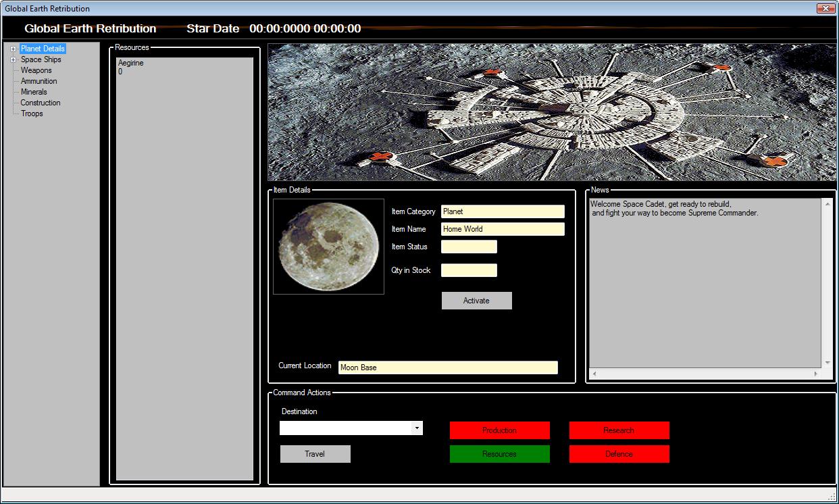Select Minerals in the navigation tree
The height and width of the screenshot is (504, 839).
point(34,92)
